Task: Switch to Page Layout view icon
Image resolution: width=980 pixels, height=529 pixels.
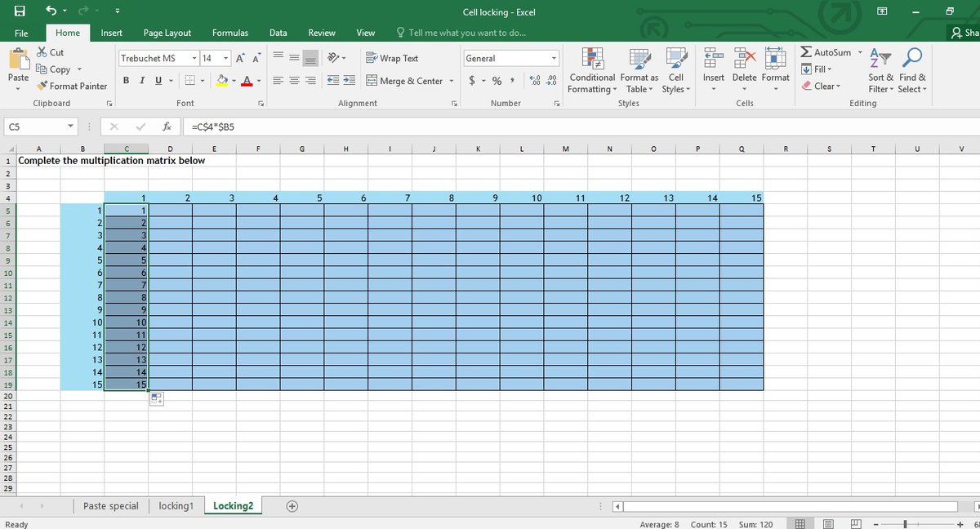Action: [x=828, y=523]
